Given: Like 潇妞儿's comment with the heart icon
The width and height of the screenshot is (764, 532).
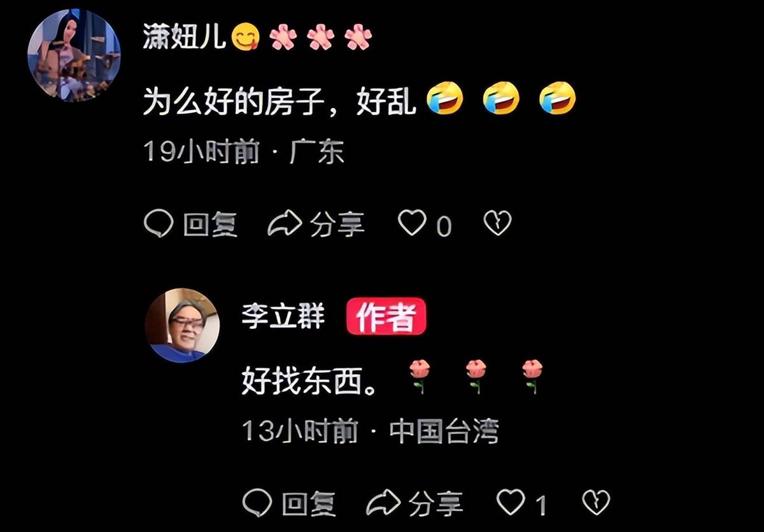Looking at the screenshot, I should [412, 223].
